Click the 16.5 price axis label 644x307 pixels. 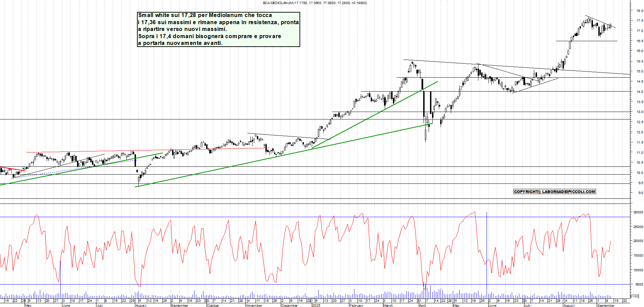click(x=640, y=41)
